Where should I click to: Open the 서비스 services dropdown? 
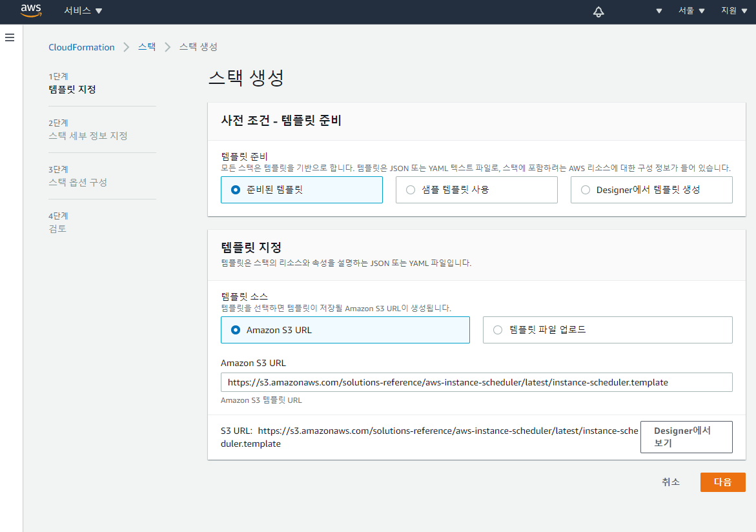pos(83,10)
